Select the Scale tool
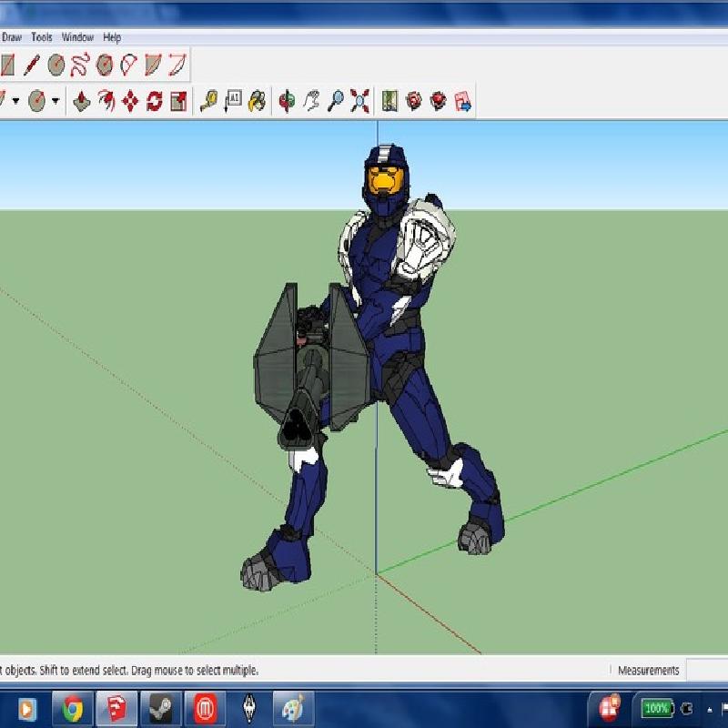 [178, 101]
